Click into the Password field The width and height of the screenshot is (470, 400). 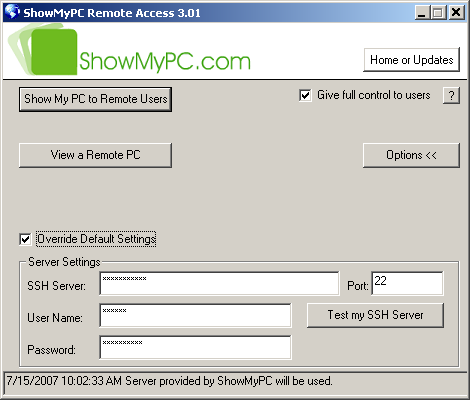[195, 347]
